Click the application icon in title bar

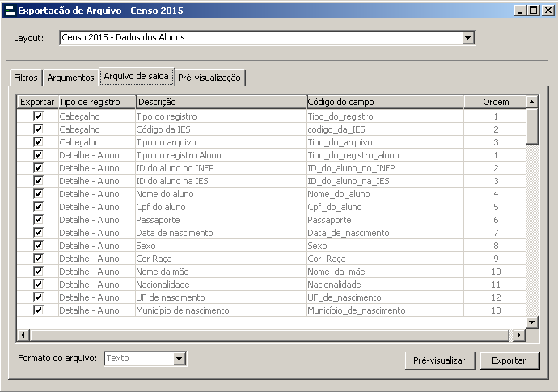(x=9, y=11)
